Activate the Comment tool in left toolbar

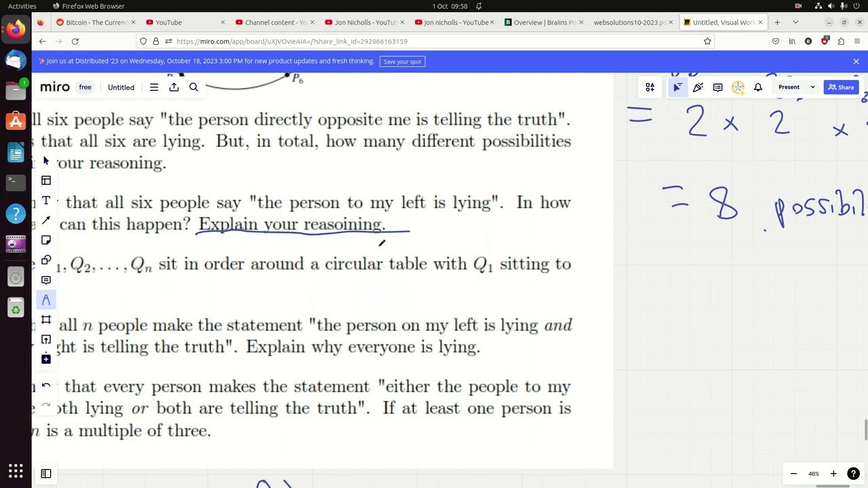point(46,280)
